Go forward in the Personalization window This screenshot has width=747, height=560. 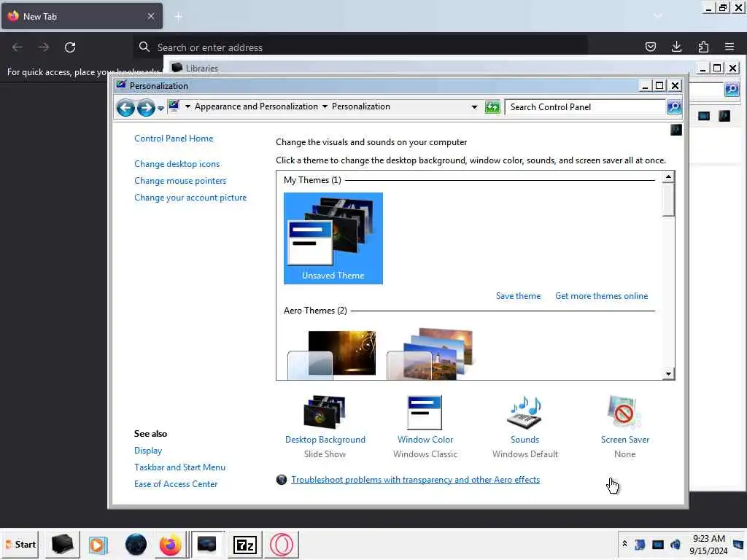146,108
